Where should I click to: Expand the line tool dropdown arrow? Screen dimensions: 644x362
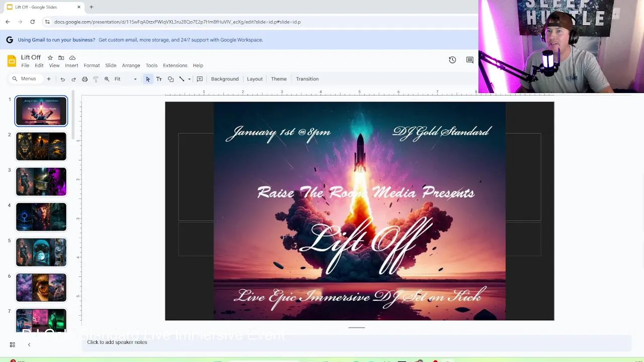(x=189, y=79)
